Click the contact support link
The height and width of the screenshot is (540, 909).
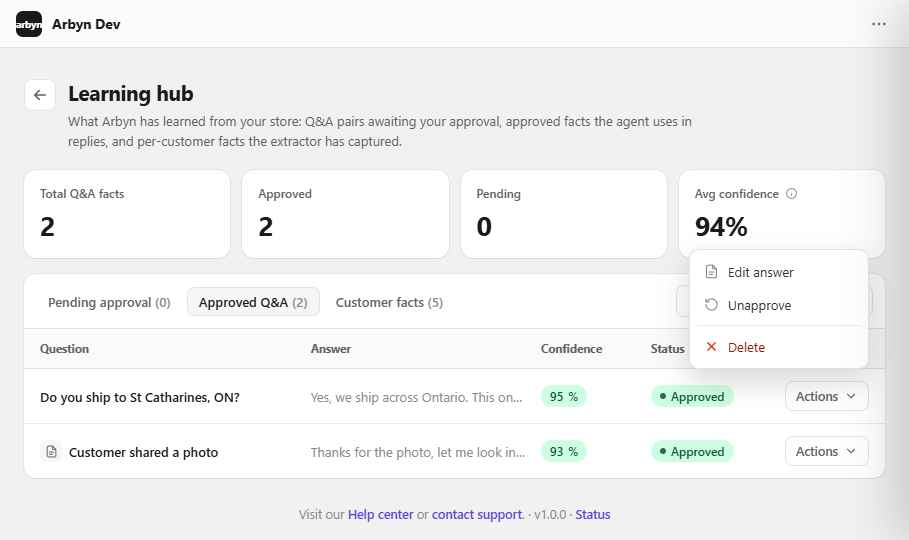click(477, 514)
